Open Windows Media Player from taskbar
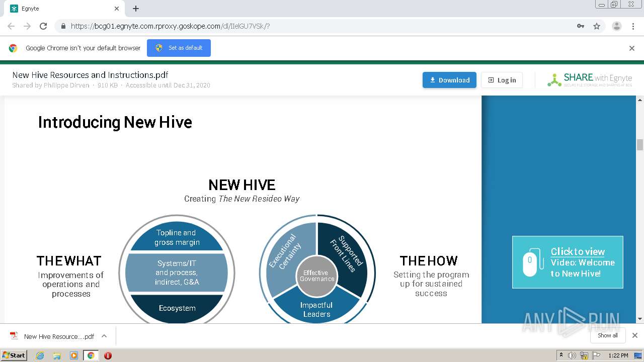Image resolution: width=644 pixels, height=362 pixels. [x=74, y=355]
